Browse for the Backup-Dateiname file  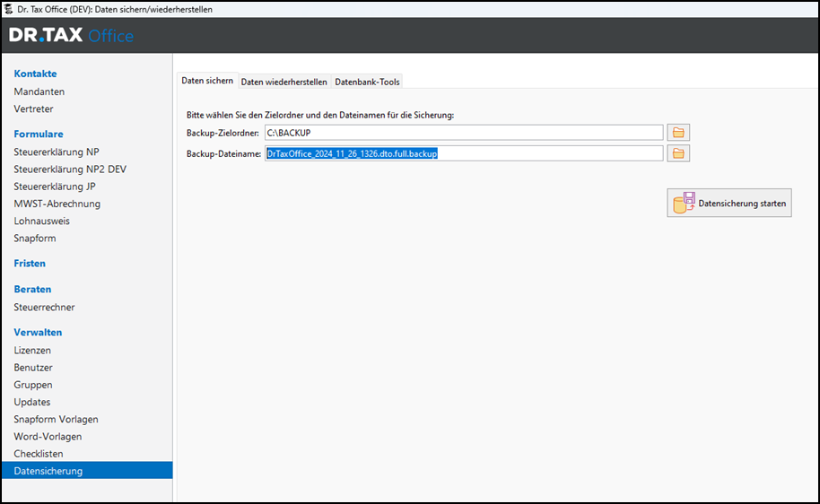678,153
